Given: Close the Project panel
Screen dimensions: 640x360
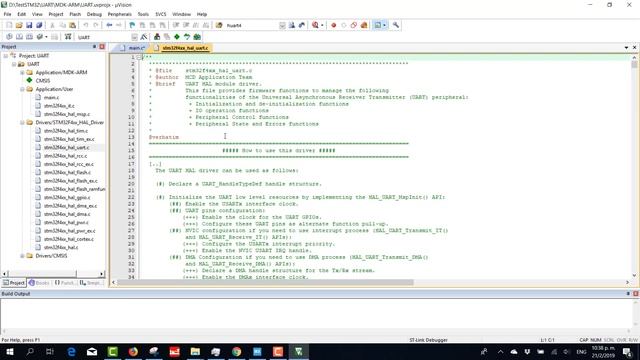Looking at the screenshot, I should click(x=102, y=47).
